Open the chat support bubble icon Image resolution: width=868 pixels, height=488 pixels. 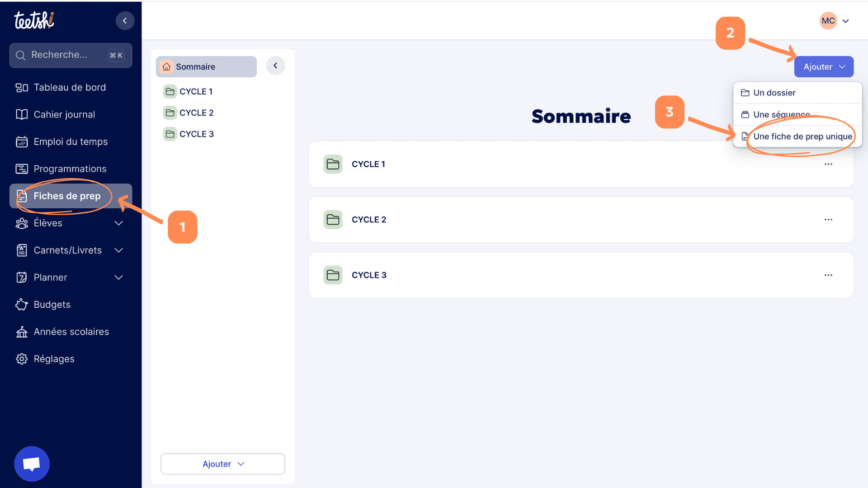pyautogui.click(x=32, y=464)
